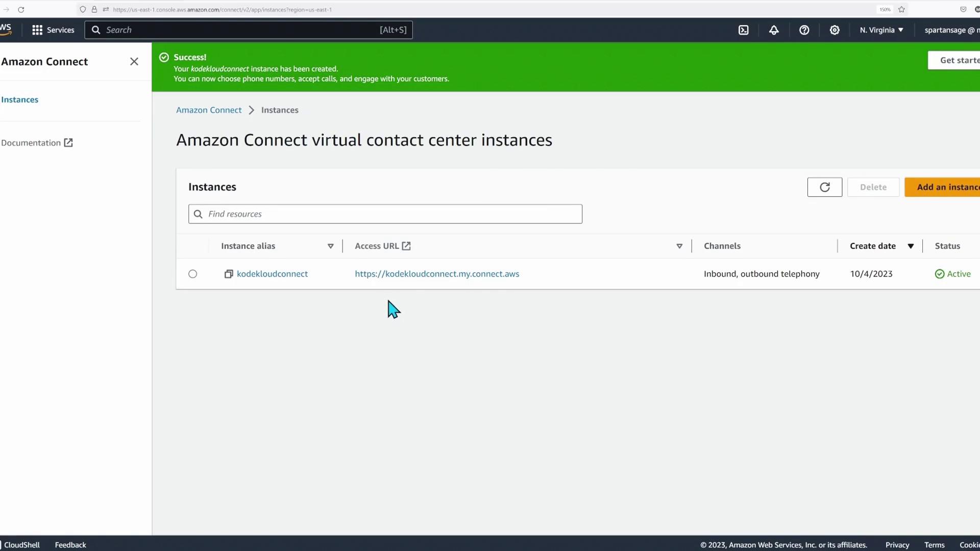Open CloudShell from top navigation bar
980x551 pixels.
744,30
